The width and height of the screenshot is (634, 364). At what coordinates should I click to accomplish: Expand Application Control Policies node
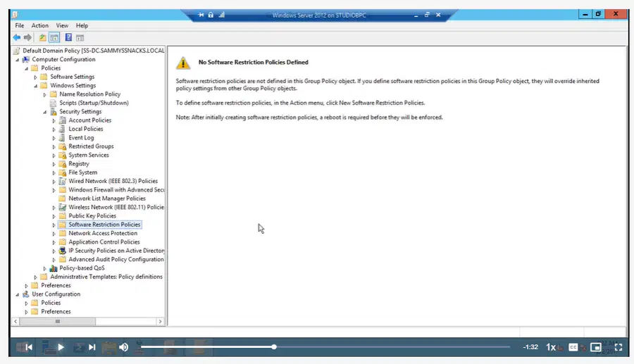(54, 242)
